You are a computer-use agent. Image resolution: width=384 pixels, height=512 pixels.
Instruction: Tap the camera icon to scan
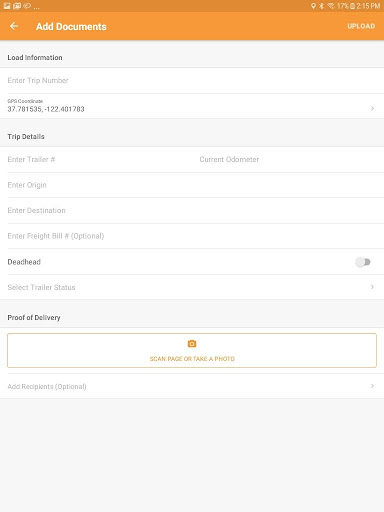192,344
